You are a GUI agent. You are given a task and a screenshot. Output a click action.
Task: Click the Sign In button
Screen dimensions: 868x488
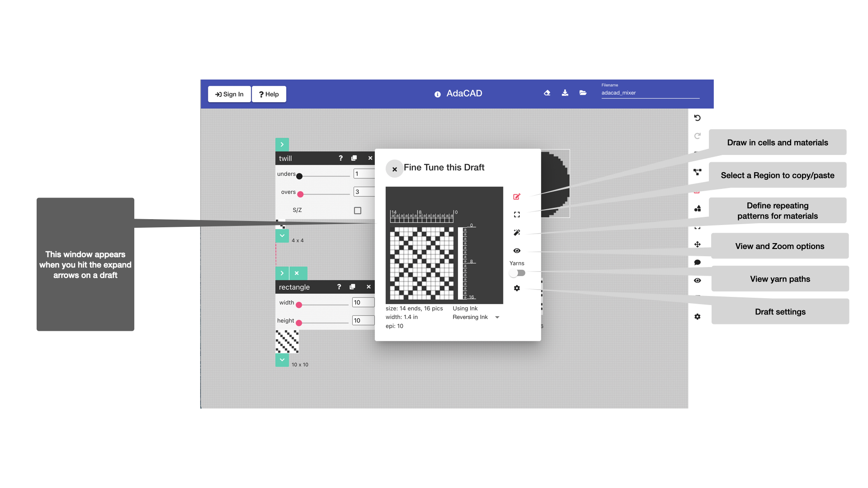230,94
